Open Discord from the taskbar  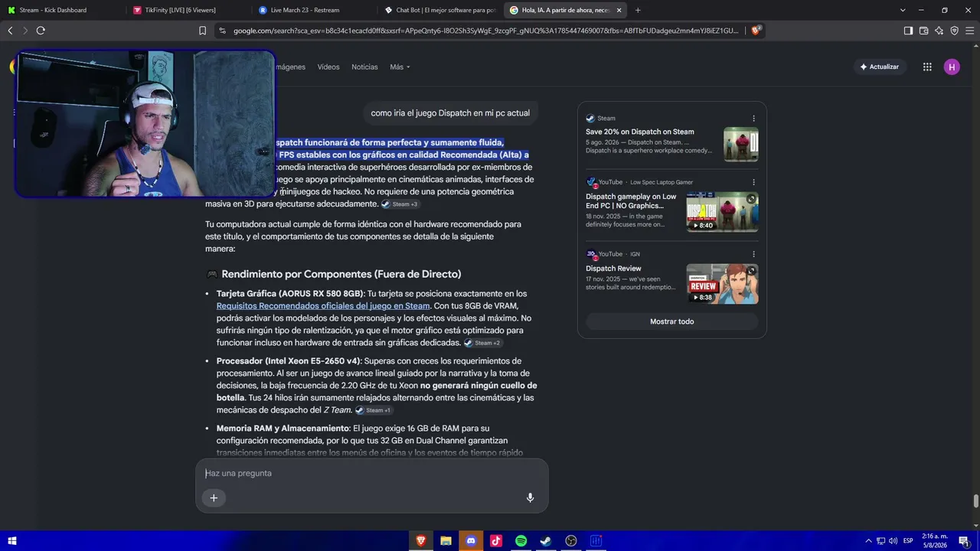tap(471, 541)
